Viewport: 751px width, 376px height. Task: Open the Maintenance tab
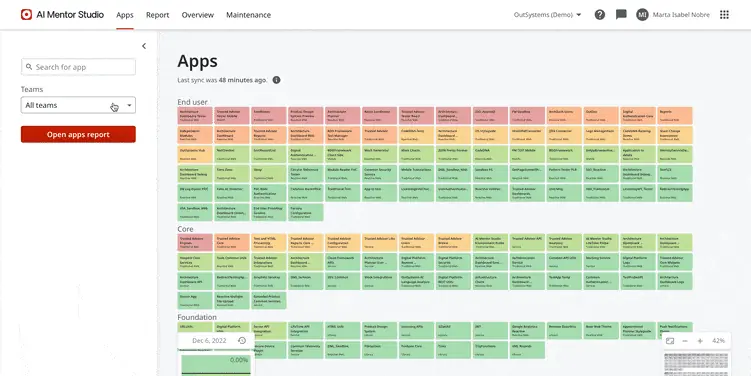(x=249, y=15)
